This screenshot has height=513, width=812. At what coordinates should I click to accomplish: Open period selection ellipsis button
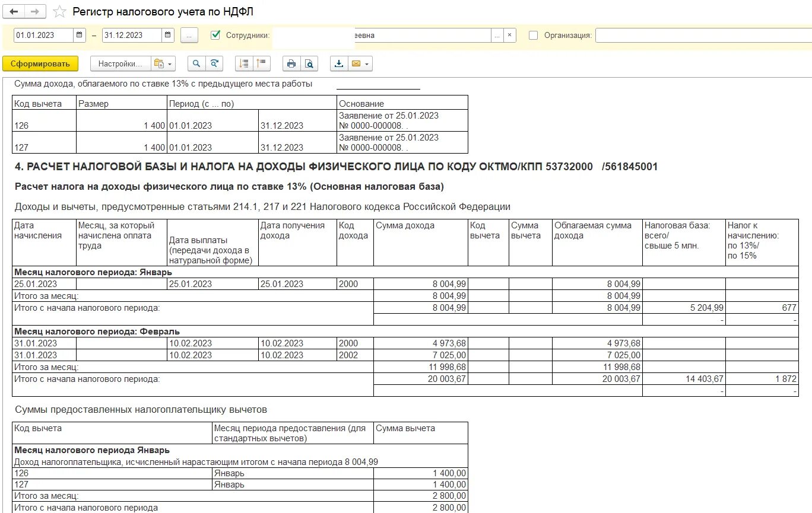[189, 35]
